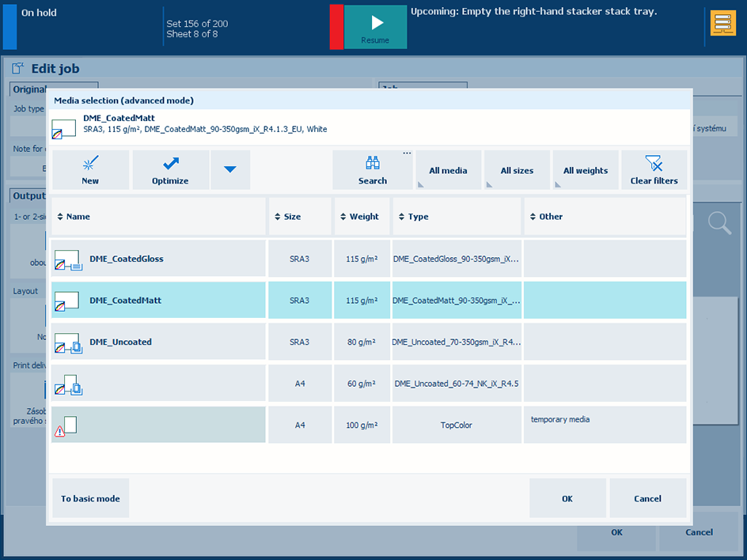The width and height of the screenshot is (747, 560).
Task: Open the All sizes filter
Action: click(517, 170)
